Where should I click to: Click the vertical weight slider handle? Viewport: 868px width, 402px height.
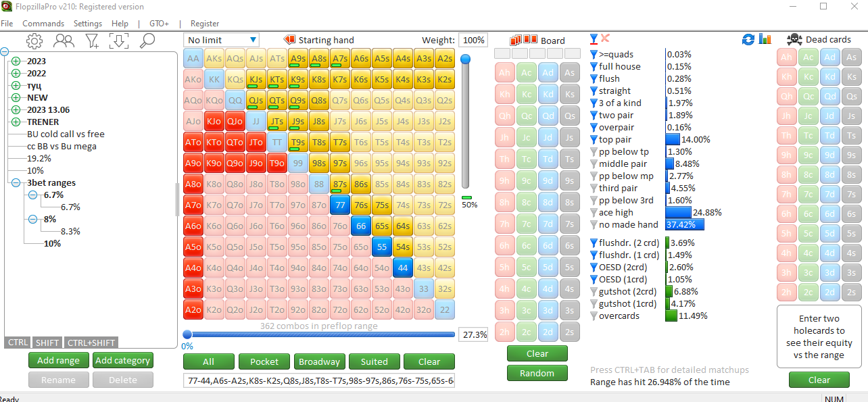465,59
